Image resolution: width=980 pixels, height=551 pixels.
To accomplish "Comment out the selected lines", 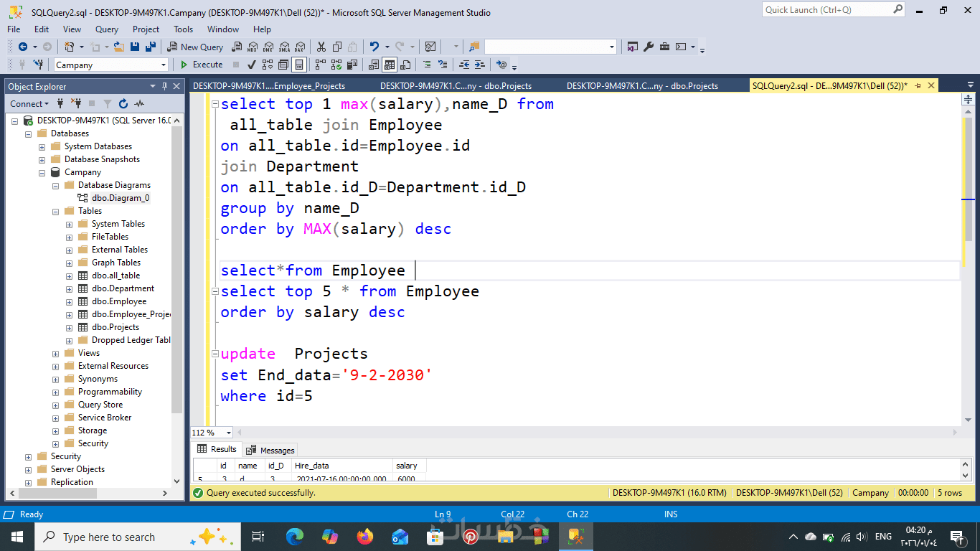I will pyautogui.click(x=427, y=65).
